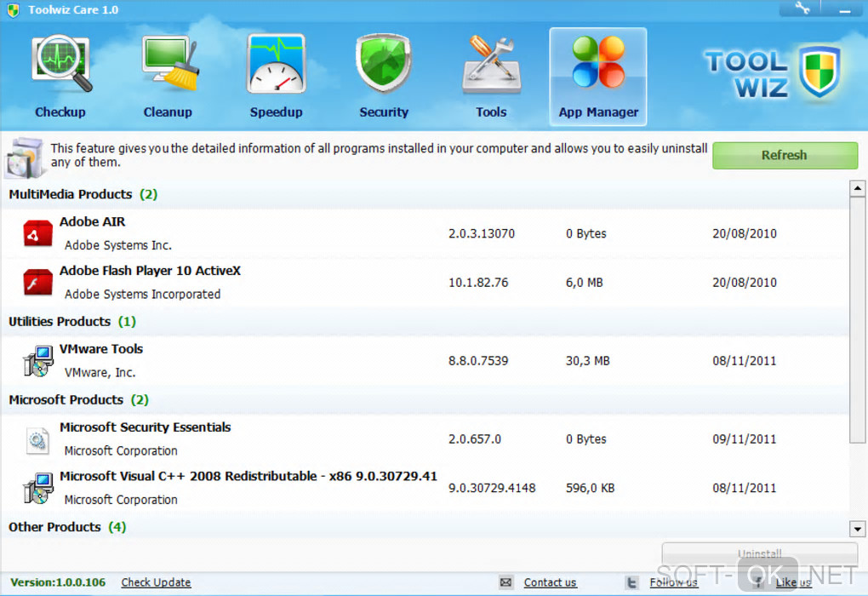Open the Check Update link

[x=156, y=582]
